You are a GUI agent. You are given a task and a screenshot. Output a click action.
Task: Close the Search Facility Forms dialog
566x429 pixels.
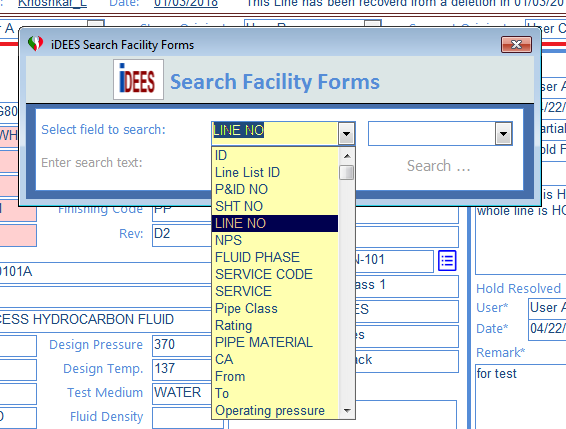(x=516, y=44)
